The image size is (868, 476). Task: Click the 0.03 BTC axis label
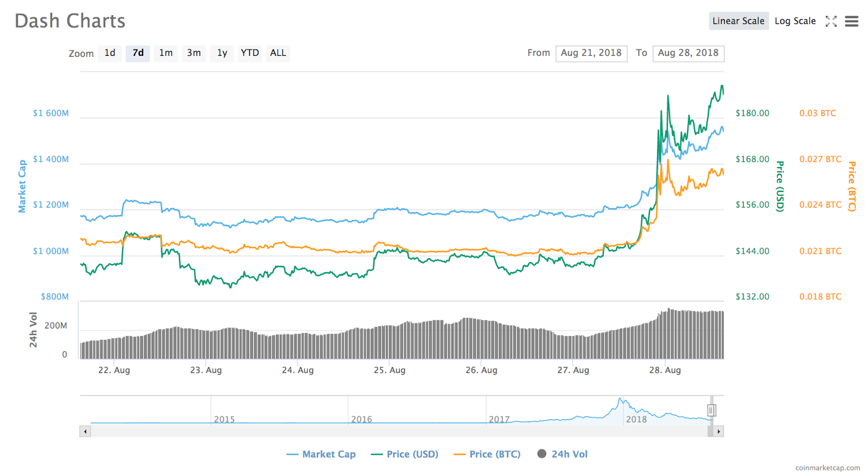818,113
